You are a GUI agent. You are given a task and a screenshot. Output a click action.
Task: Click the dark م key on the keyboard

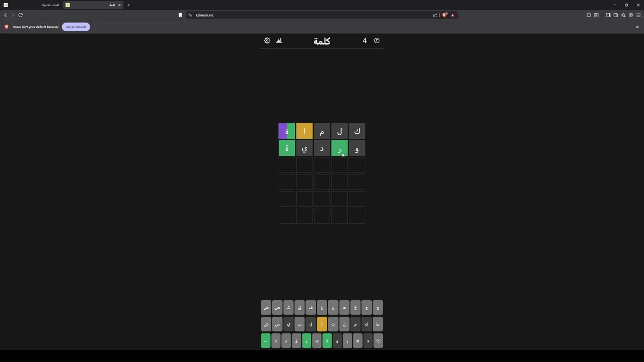pos(355,324)
